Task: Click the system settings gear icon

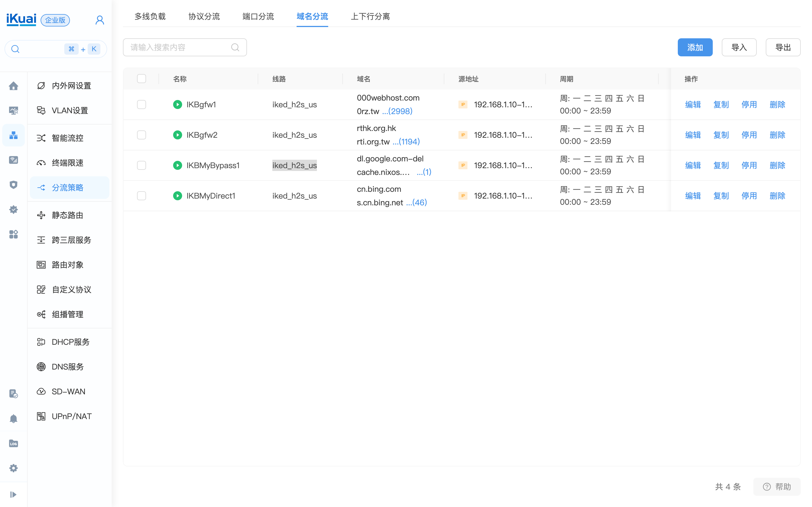Action: click(14, 468)
